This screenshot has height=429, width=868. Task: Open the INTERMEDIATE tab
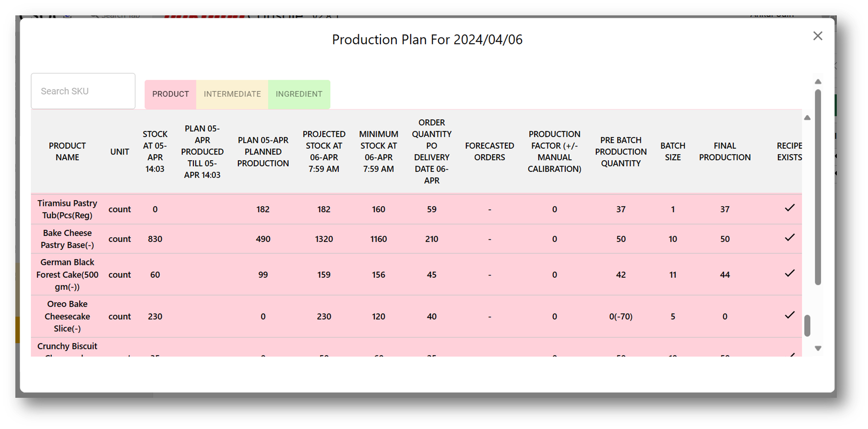point(232,94)
